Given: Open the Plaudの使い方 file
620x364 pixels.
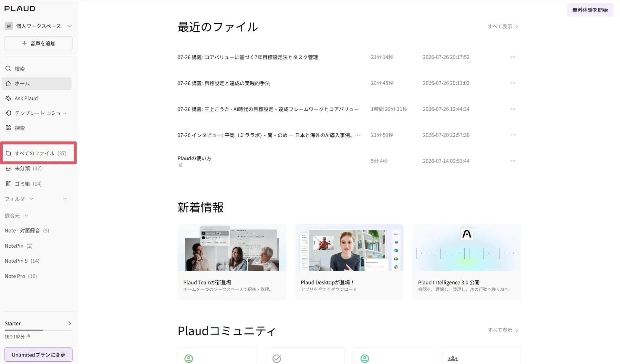Looking at the screenshot, I should [194, 158].
